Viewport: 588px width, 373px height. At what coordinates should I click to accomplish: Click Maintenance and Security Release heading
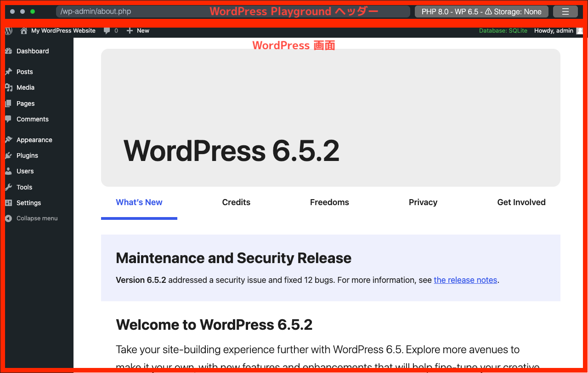tap(233, 258)
